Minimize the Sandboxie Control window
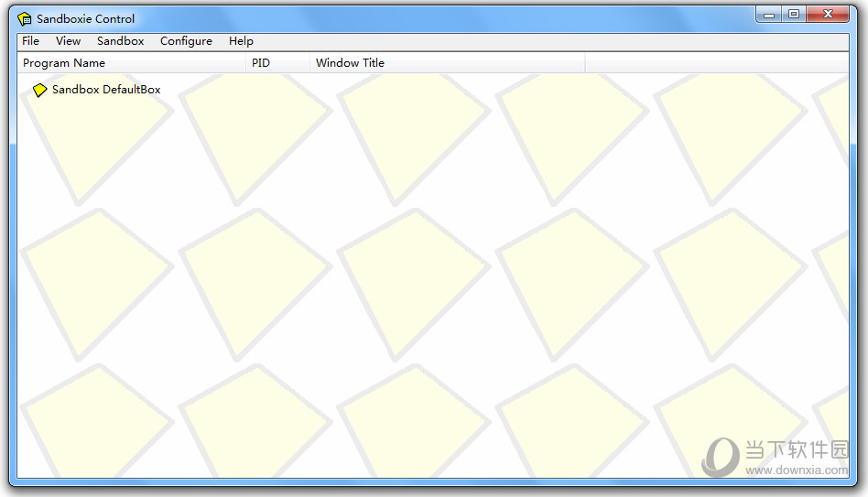This screenshot has width=868, height=497. click(x=769, y=15)
